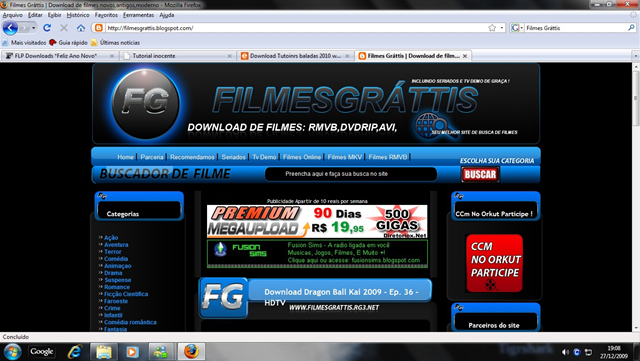Image resolution: width=640 pixels, height=361 pixels.
Task: Click the search magnifier icon in search box
Action: point(631,28)
